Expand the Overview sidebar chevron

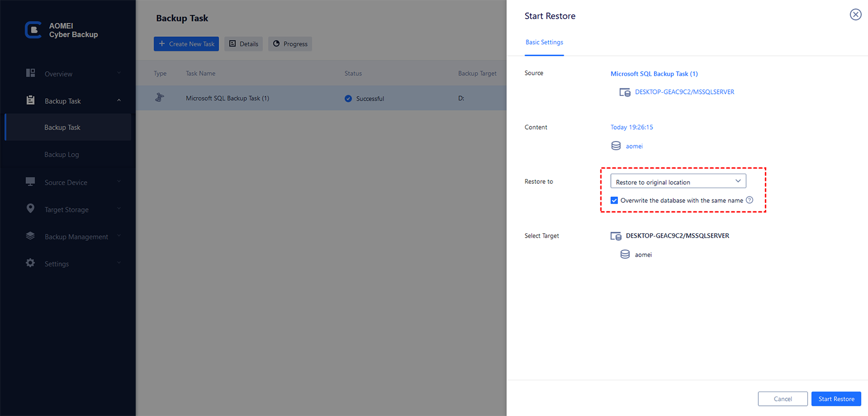point(119,73)
